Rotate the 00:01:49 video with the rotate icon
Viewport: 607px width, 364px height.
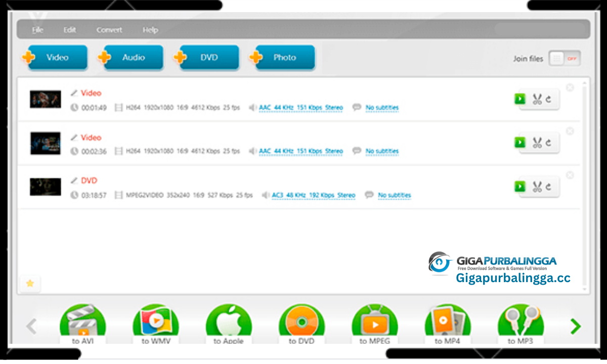coord(548,100)
